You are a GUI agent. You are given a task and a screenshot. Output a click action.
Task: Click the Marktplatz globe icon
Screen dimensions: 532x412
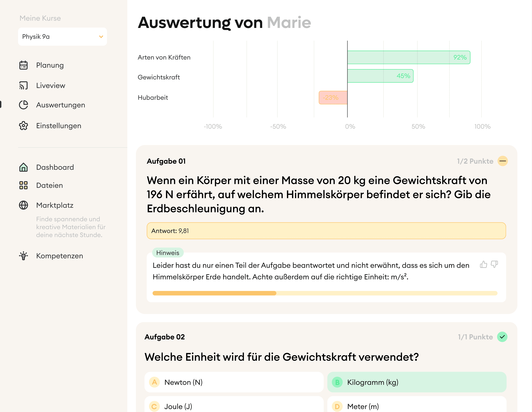23,205
